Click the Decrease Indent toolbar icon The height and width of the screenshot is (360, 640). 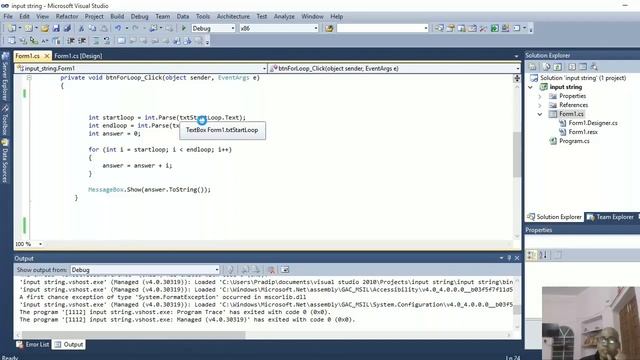(x=71, y=41)
